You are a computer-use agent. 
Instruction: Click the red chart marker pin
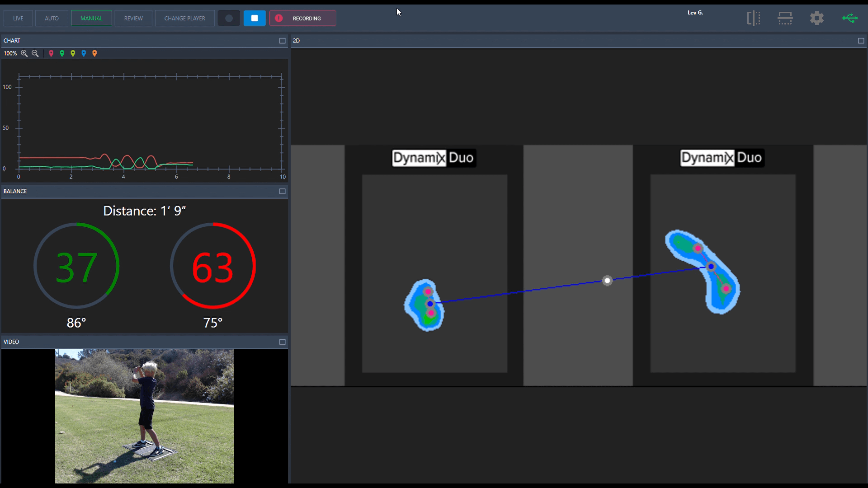click(x=51, y=53)
